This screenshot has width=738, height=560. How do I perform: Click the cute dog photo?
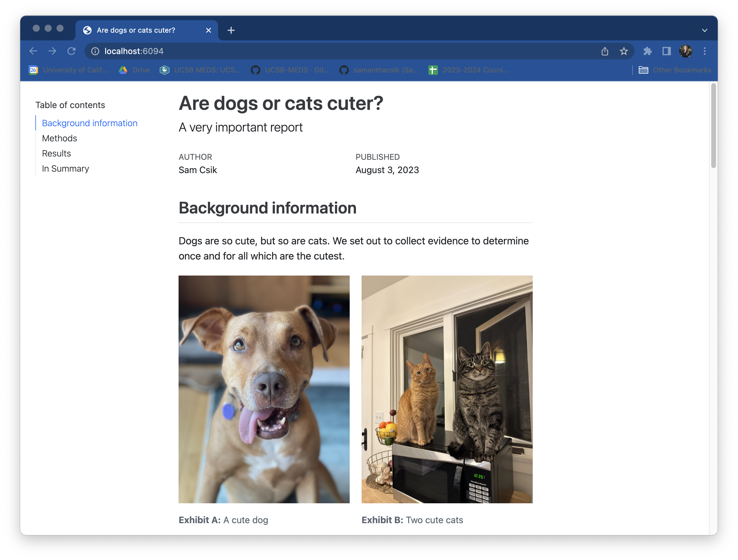point(264,389)
